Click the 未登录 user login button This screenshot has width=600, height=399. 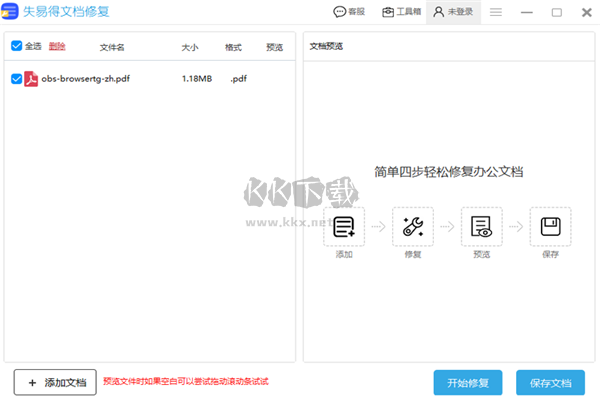[x=453, y=12]
